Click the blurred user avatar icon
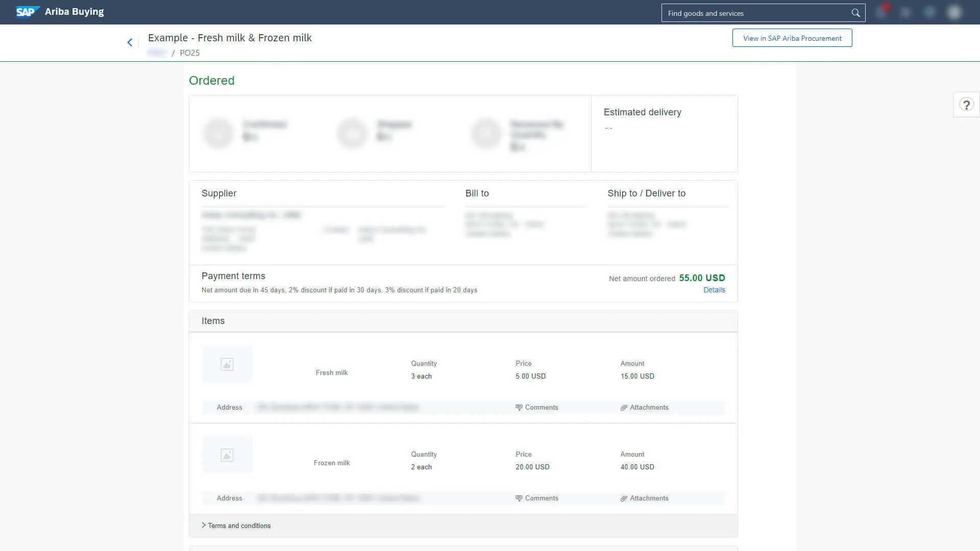The width and height of the screenshot is (980, 551). click(x=954, y=12)
